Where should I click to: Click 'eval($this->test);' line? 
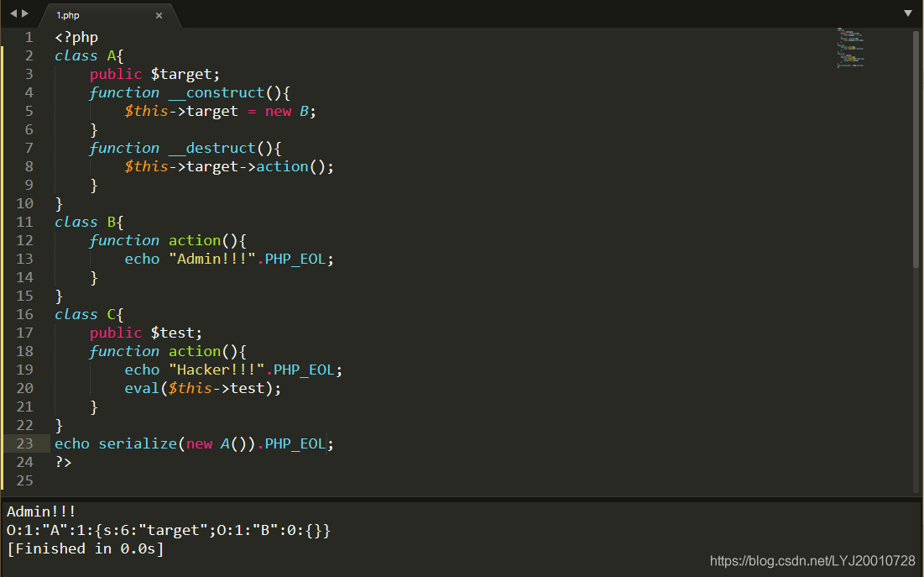click(x=203, y=388)
